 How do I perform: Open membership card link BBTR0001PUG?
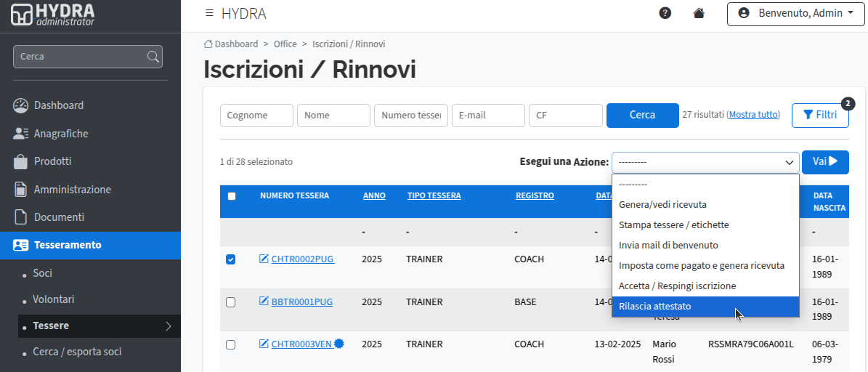301,302
